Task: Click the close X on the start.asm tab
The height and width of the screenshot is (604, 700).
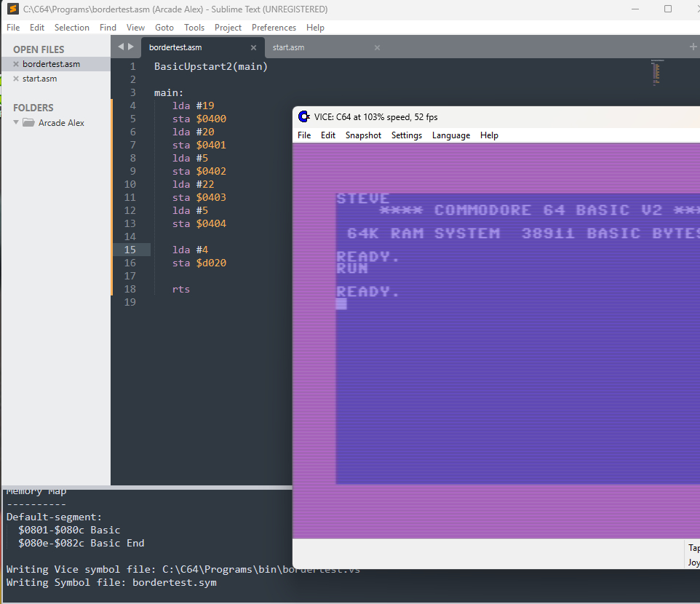Action: coord(377,48)
